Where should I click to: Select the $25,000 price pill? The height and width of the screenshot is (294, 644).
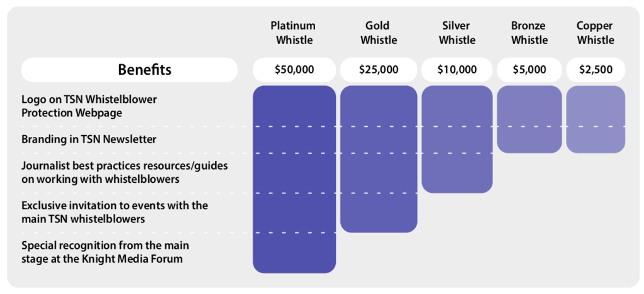[379, 70]
